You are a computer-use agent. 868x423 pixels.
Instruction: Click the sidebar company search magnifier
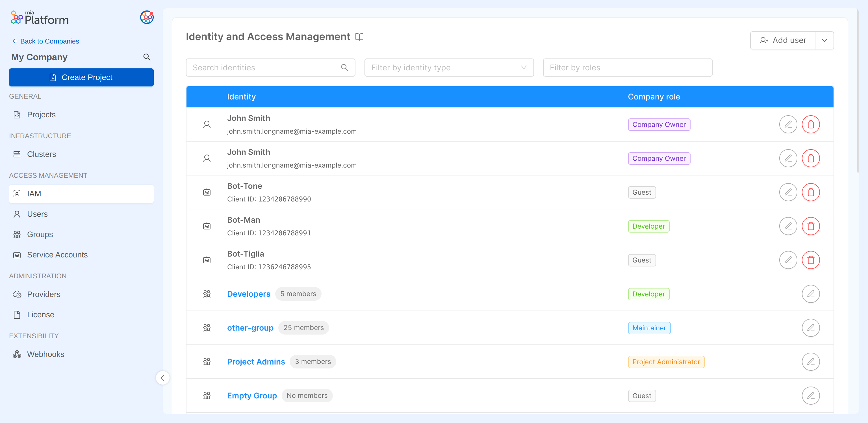click(147, 57)
